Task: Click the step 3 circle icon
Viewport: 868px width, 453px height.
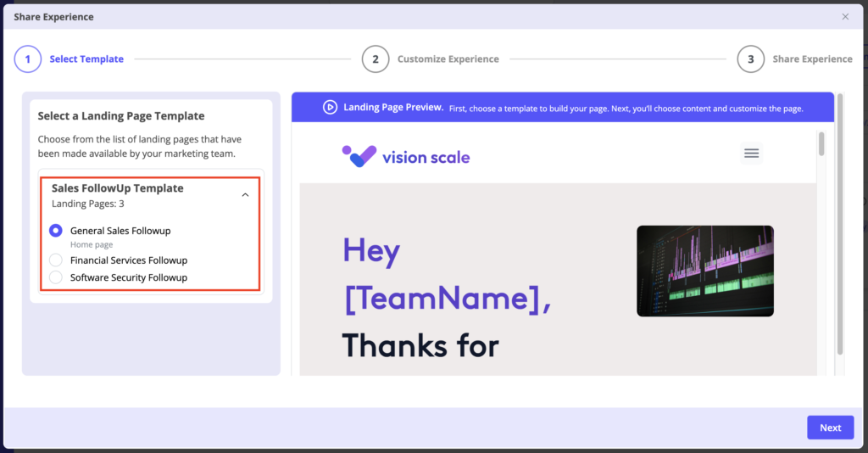Action: click(x=750, y=59)
